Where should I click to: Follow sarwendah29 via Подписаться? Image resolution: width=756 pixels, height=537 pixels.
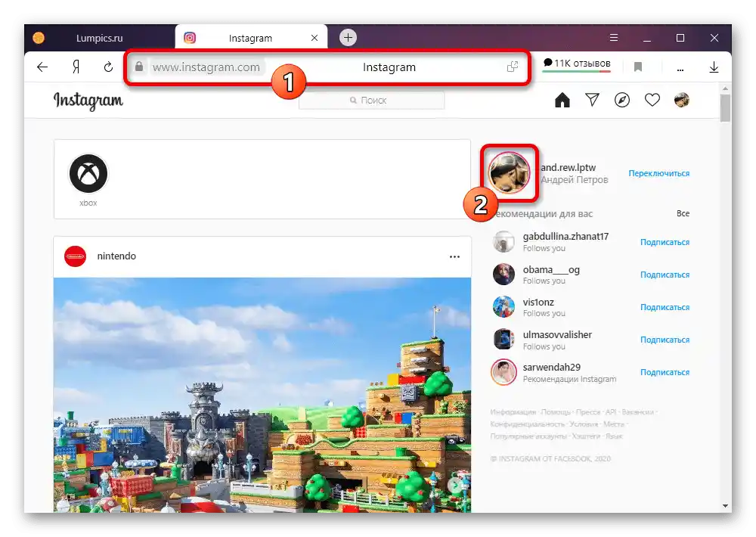click(665, 372)
